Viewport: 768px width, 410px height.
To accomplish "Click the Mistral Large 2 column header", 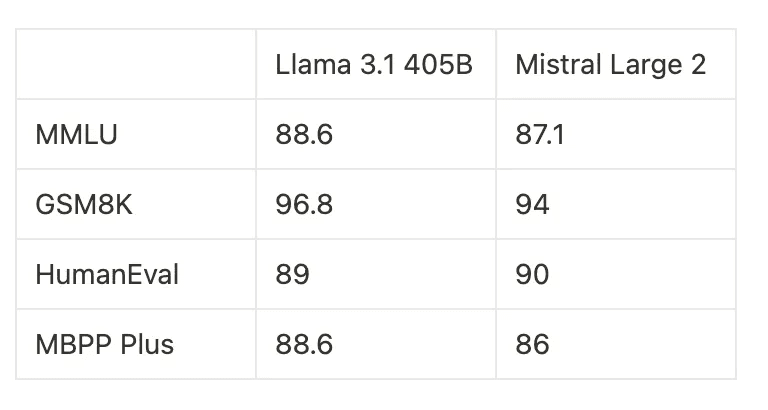I will click(x=610, y=65).
